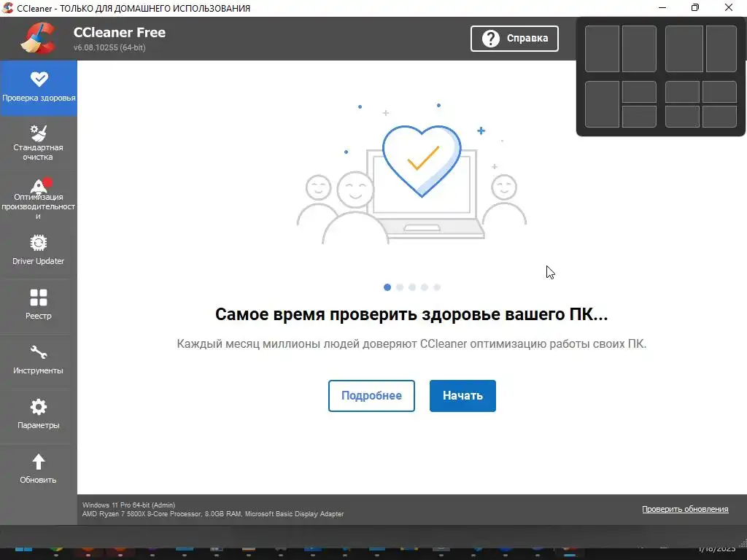Click the heart with checkmark illustration

pyautogui.click(x=422, y=161)
